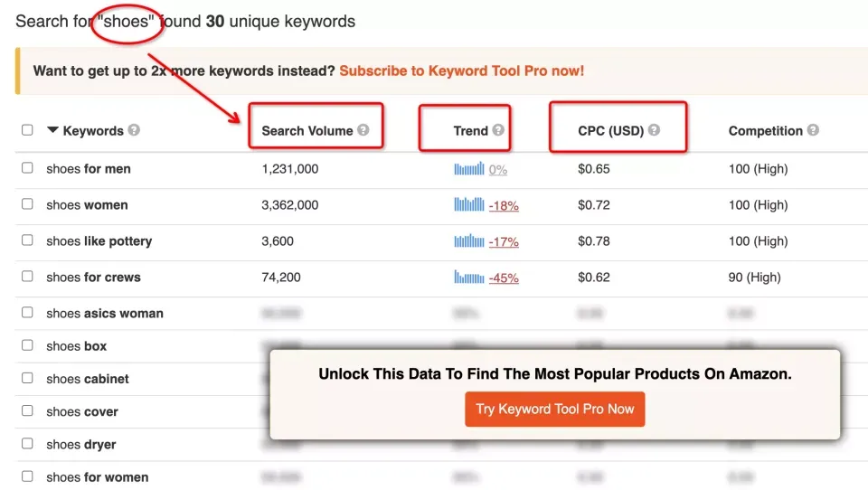This screenshot has width=868, height=490.
Task: Check the shoes cabinet row checkbox
Action: click(x=27, y=378)
